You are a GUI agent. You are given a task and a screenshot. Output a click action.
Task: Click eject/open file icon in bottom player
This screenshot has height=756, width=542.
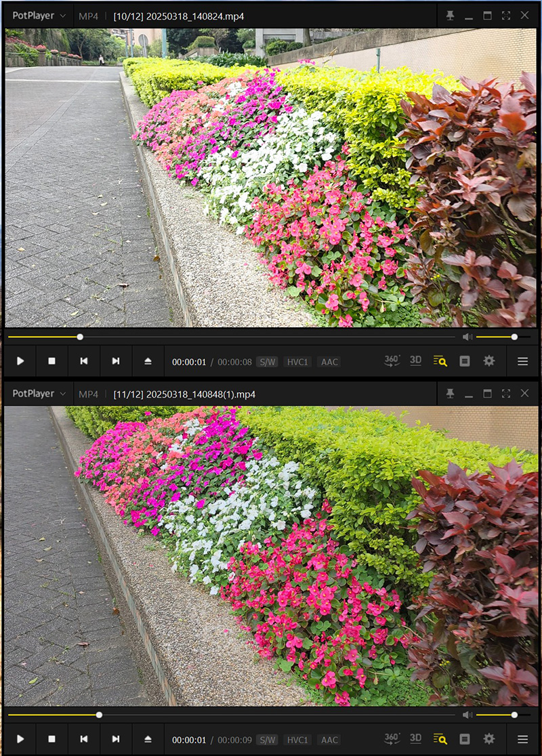coord(148,739)
